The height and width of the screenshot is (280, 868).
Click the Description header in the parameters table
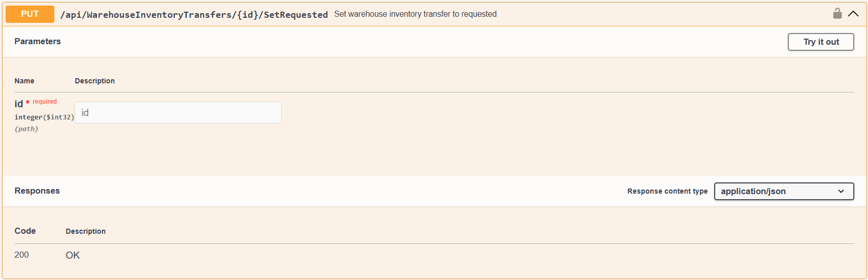[x=95, y=81]
